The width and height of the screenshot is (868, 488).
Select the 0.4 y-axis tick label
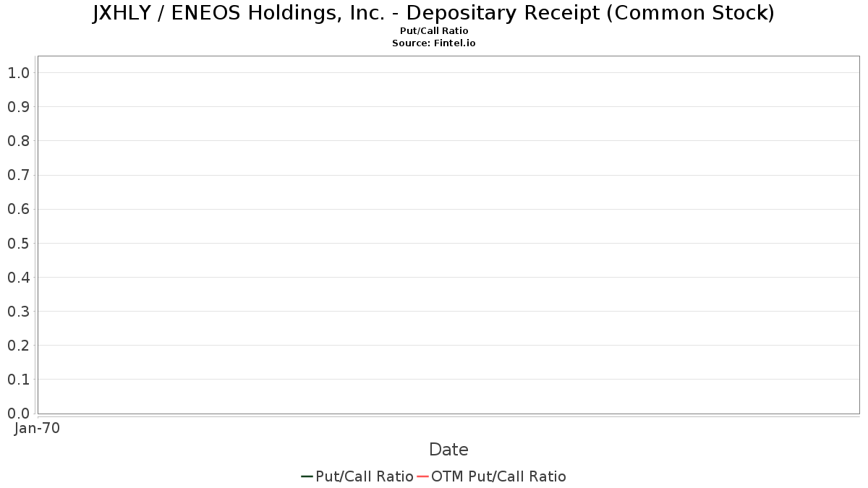[18, 278]
